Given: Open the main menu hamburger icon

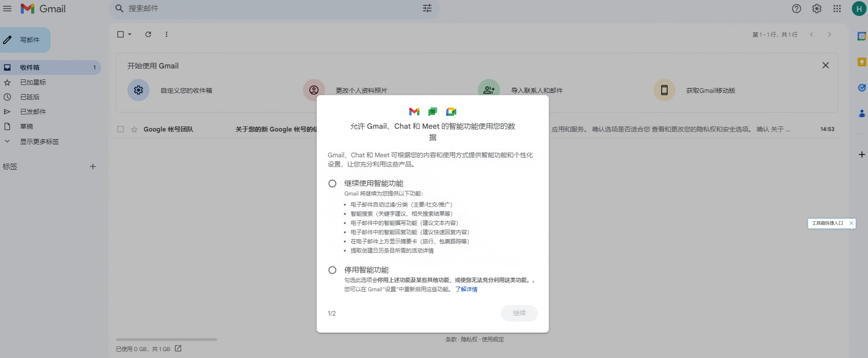Looking at the screenshot, I should 7,8.
